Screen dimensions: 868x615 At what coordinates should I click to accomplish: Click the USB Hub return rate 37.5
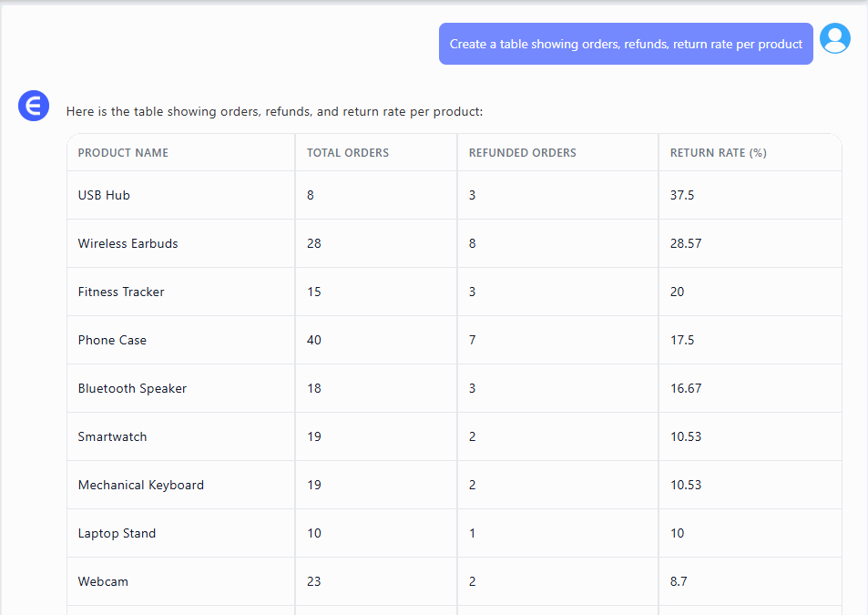coord(682,195)
